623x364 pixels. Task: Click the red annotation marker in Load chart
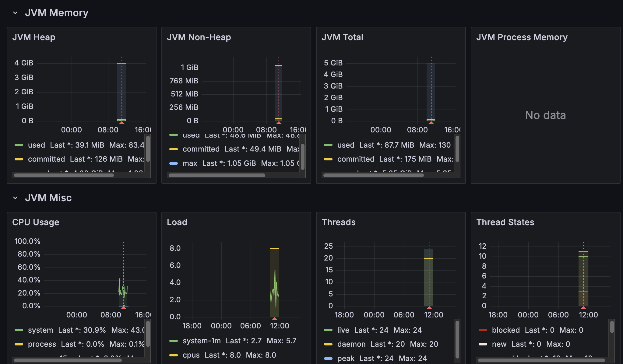[275, 319]
